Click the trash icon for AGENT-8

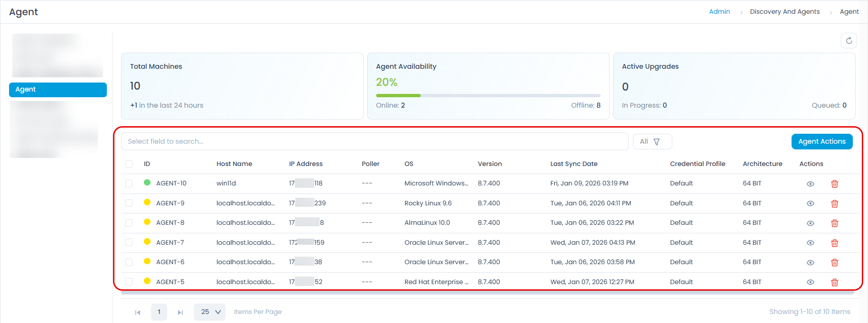tap(834, 223)
